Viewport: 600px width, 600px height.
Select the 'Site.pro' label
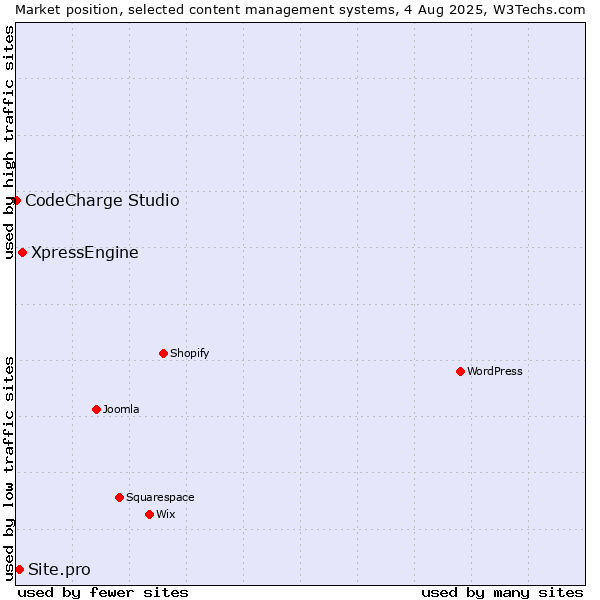click(x=59, y=570)
